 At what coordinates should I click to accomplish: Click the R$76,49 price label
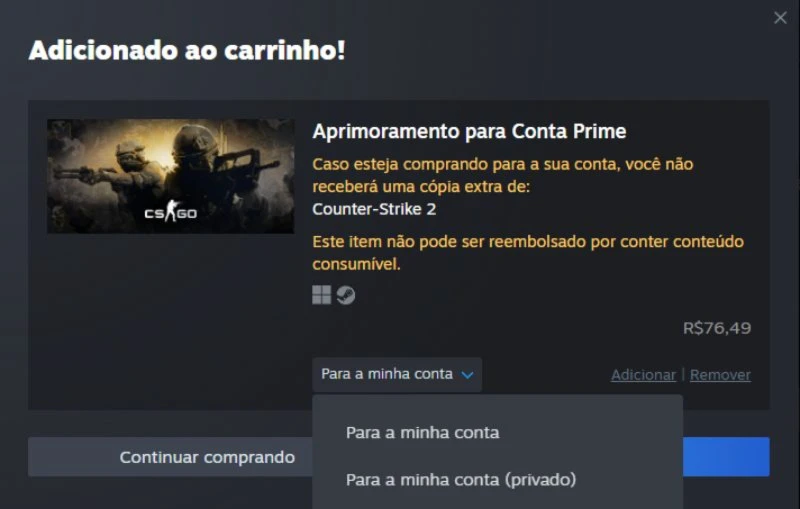717,328
